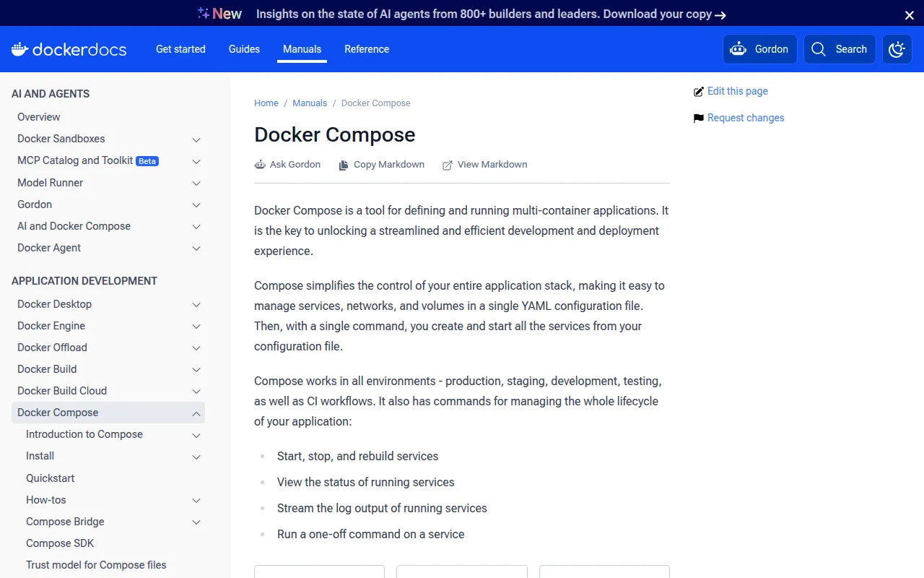The image size is (924, 578).
Task: Expand the Docker Desktop section
Action: pos(196,305)
